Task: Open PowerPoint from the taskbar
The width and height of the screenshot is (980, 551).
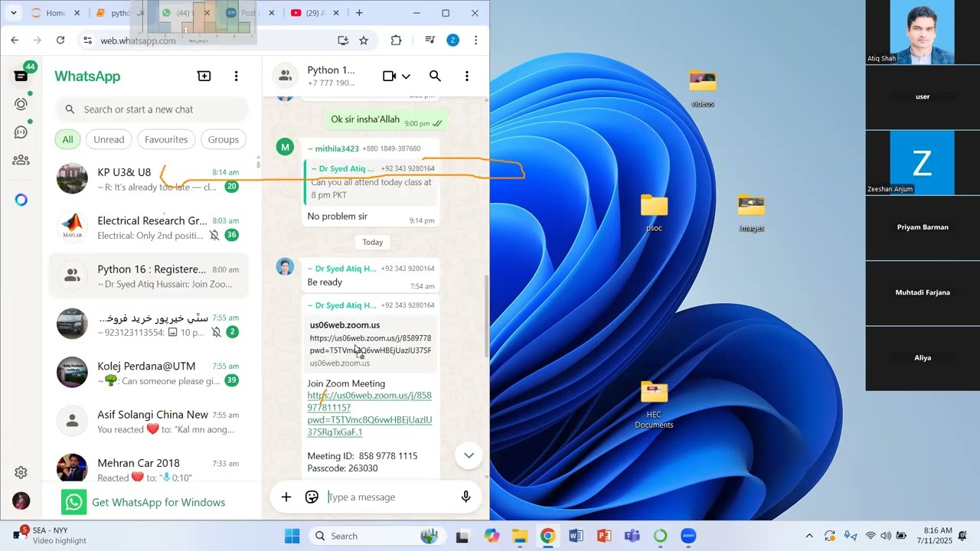Action: 604,536
